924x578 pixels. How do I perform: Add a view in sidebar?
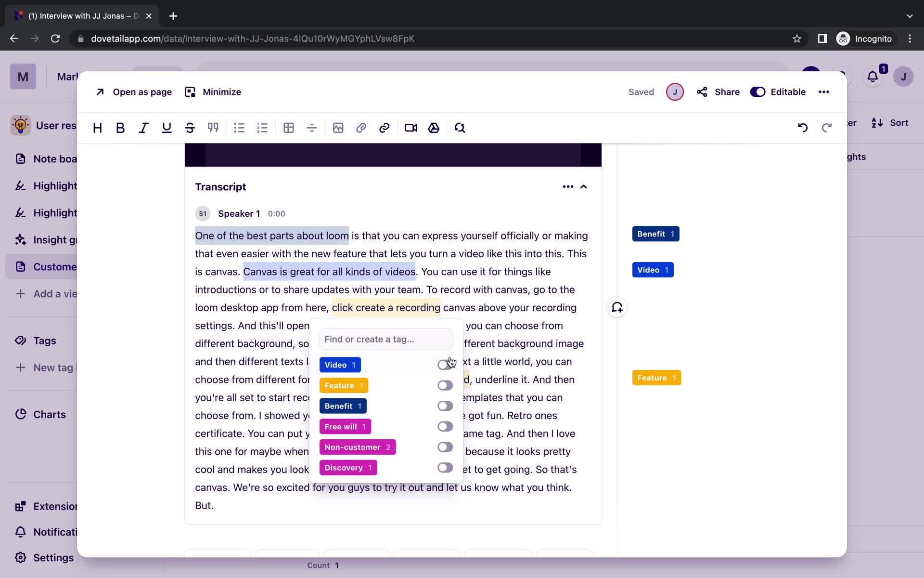46,294
